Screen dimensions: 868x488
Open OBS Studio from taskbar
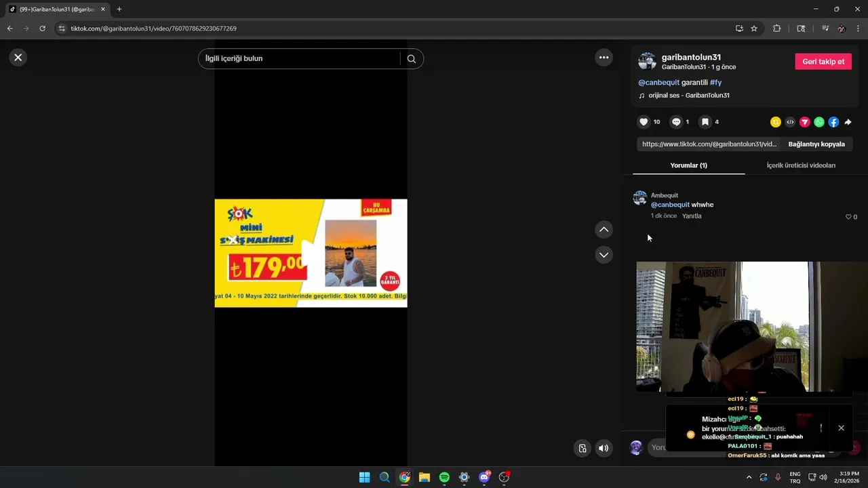(x=504, y=477)
